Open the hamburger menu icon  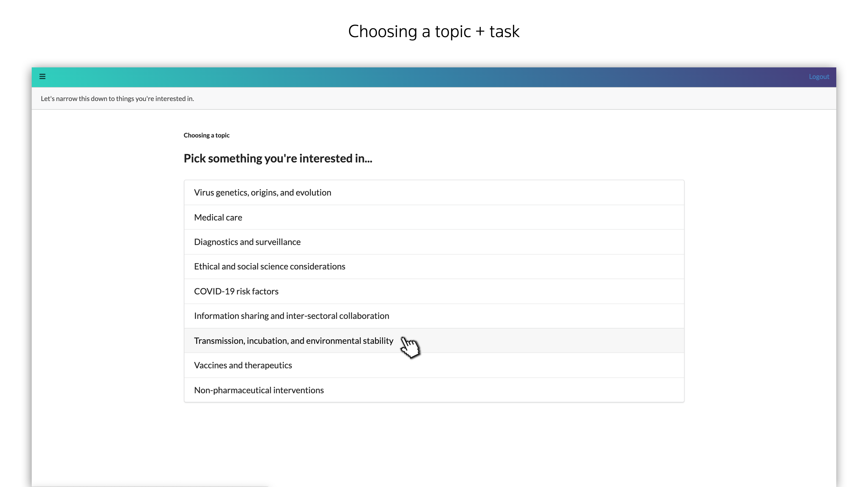pyautogui.click(x=42, y=77)
